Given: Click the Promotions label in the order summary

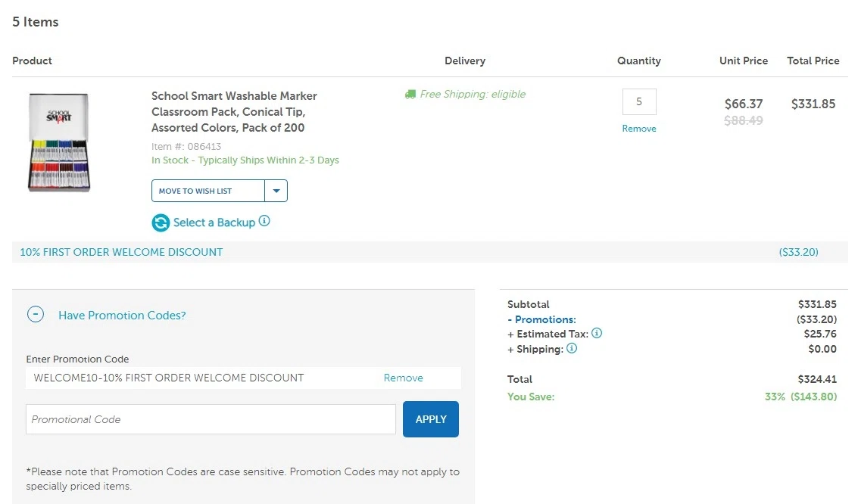Looking at the screenshot, I should click(545, 319).
